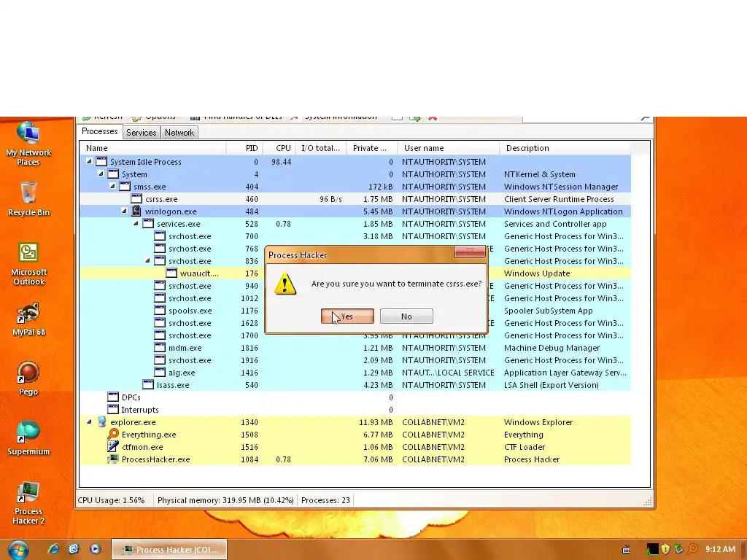Screen dimensions: 747x560
Task: Select svchost.exe with PID 700
Action: pos(355,236)
